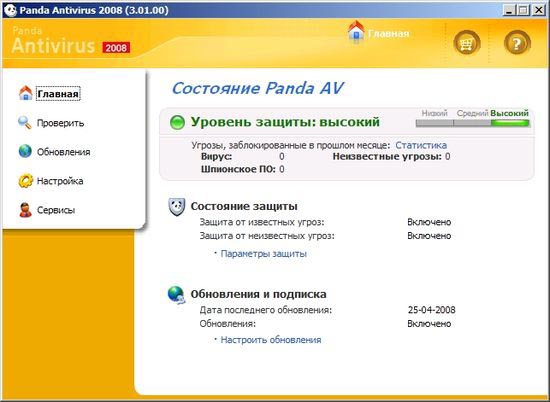Open the Статистика link
550x402 pixels.
tap(421, 145)
